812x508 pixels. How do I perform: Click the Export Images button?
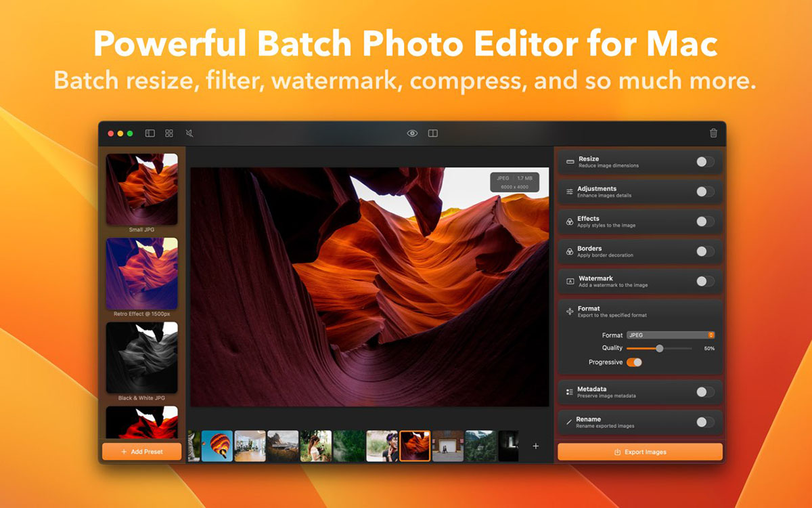(x=639, y=452)
